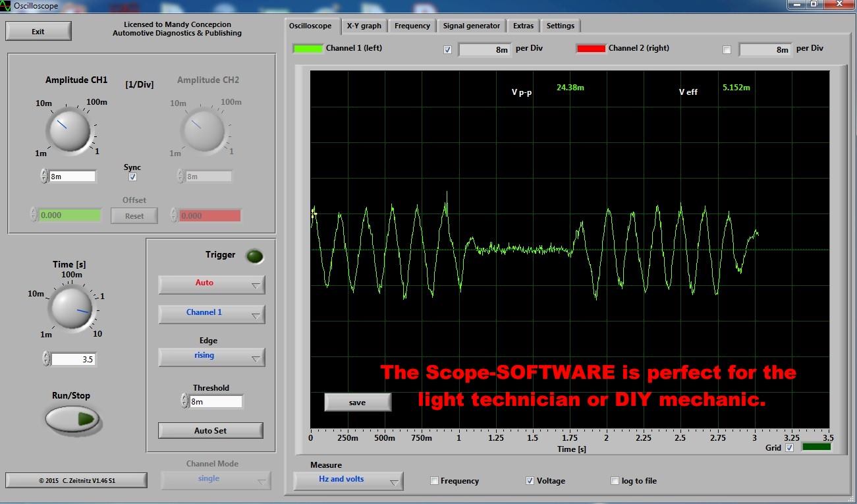This screenshot has width=857, height=504.
Task: Open the Settings tab
Action: (x=561, y=26)
